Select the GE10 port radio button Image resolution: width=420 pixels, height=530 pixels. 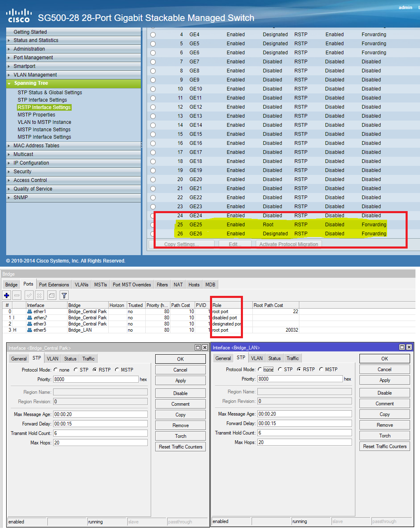[x=153, y=89]
